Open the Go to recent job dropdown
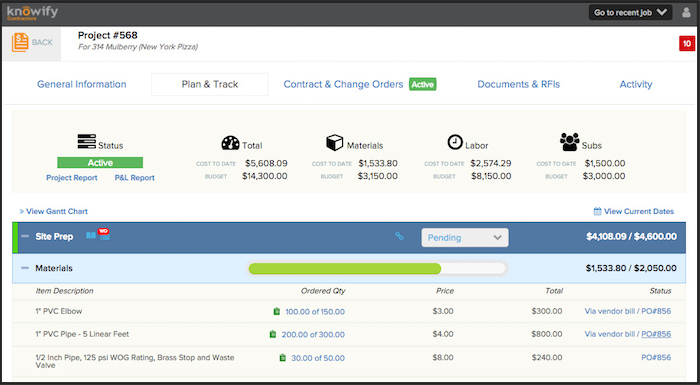 tap(630, 13)
